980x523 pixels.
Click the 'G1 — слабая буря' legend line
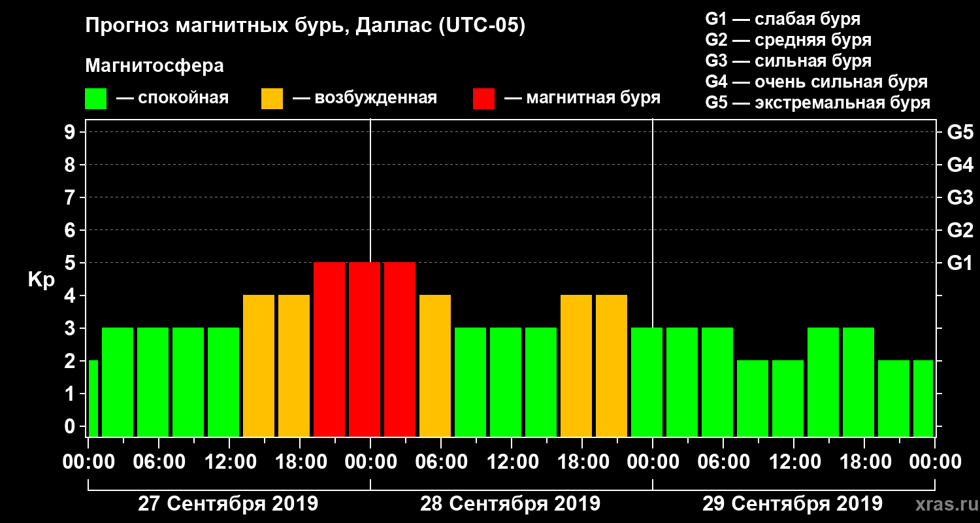coord(783,18)
